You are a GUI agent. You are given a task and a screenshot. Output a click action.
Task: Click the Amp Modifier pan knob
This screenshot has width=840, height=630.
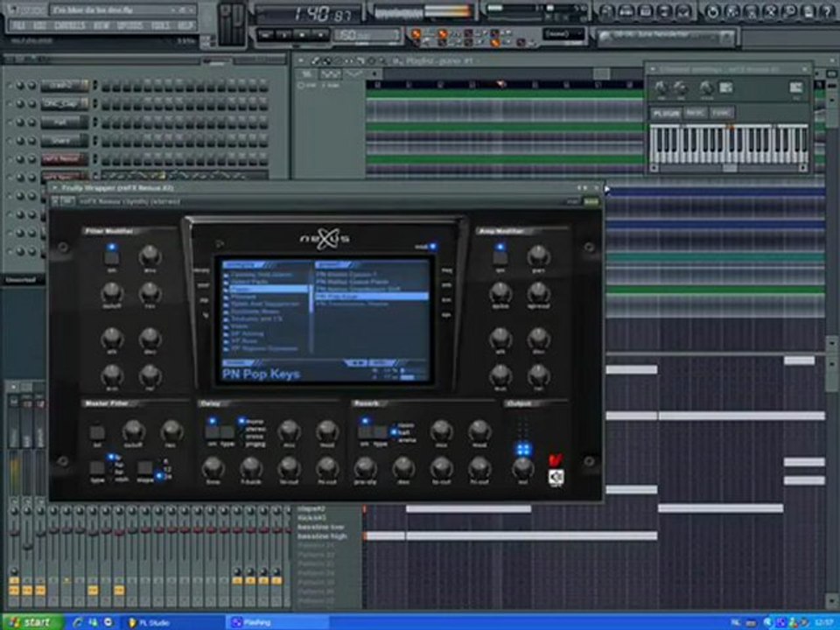538,257
